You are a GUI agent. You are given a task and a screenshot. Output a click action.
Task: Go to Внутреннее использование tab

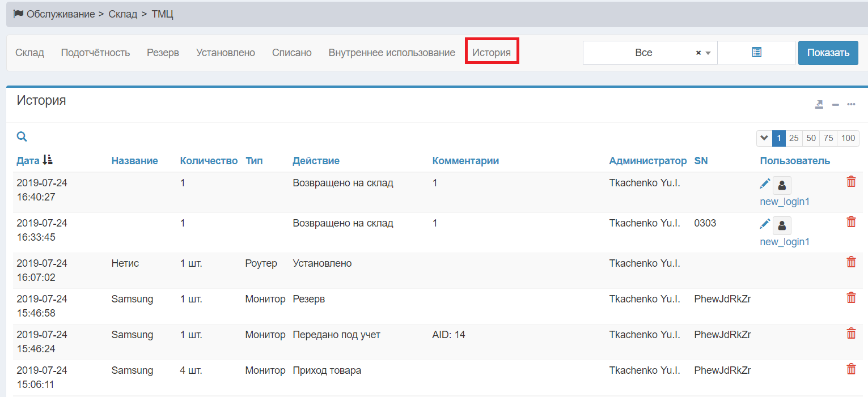coord(392,53)
